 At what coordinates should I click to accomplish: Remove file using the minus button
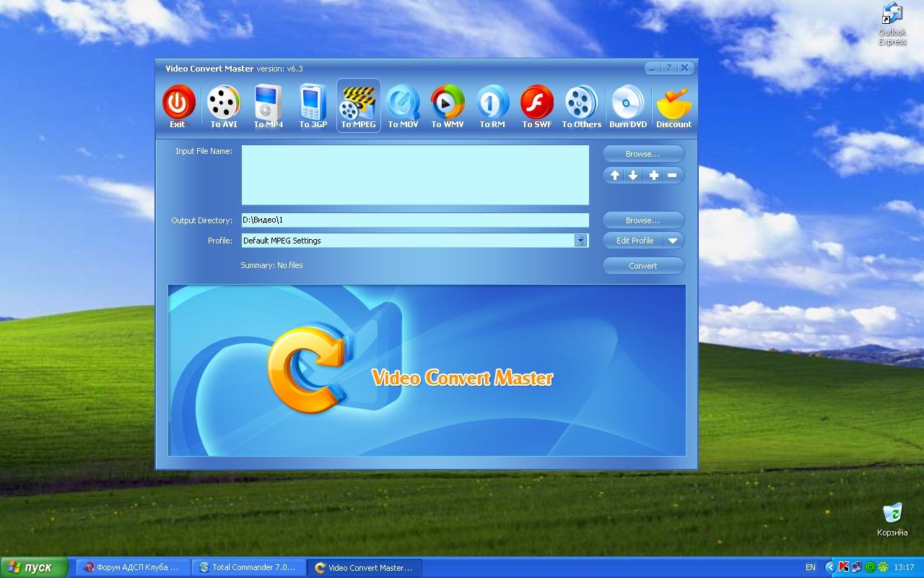click(x=672, y=176)
